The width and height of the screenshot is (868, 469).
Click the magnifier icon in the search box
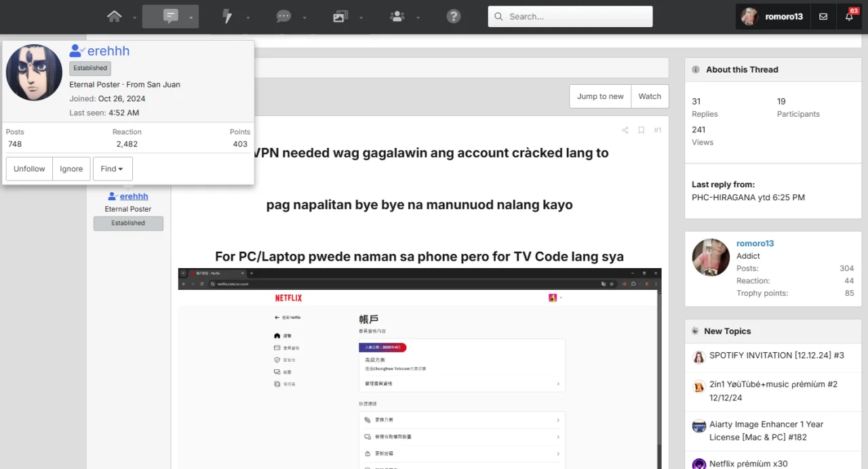(x=499, y=16)
